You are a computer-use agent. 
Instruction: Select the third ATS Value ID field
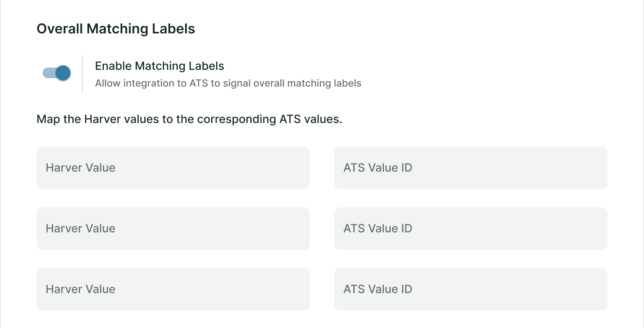pyautogui.click(x=471, y=289)
